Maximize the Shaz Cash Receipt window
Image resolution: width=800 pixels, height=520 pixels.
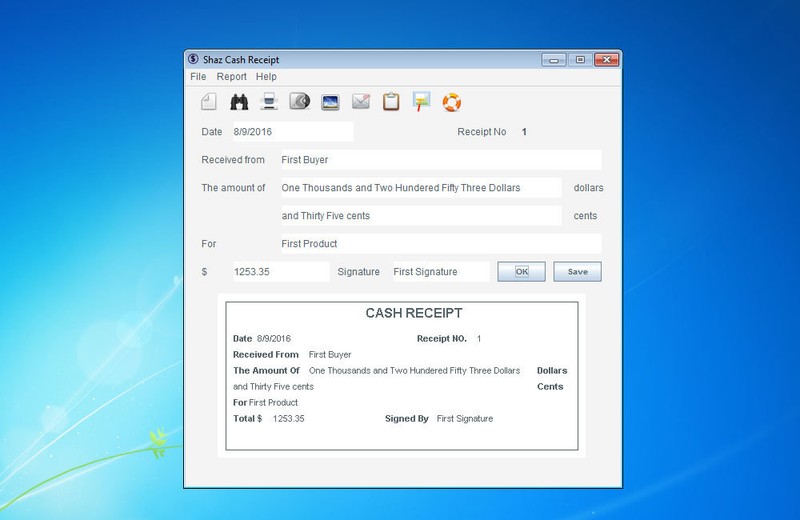pos(580,60)
